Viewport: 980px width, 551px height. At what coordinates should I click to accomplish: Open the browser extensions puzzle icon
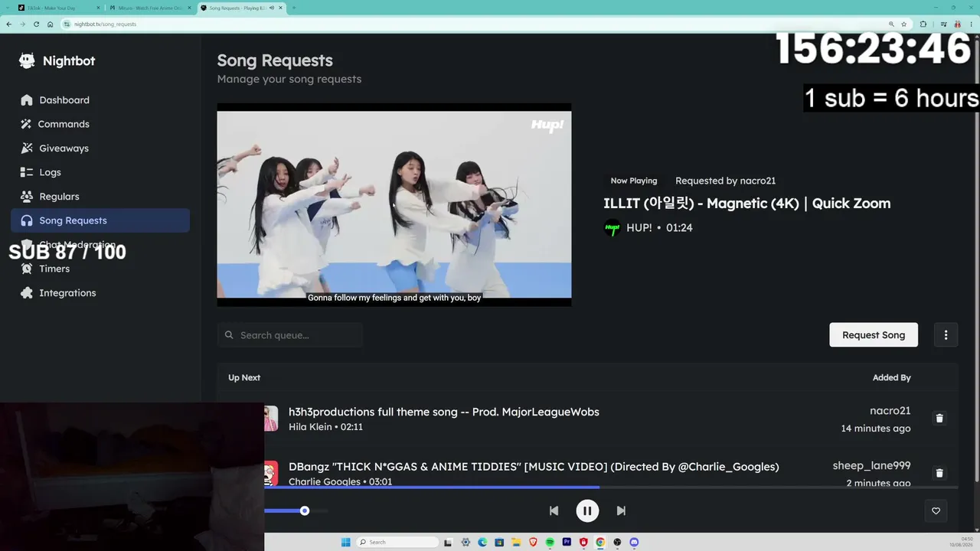[923, 24]
